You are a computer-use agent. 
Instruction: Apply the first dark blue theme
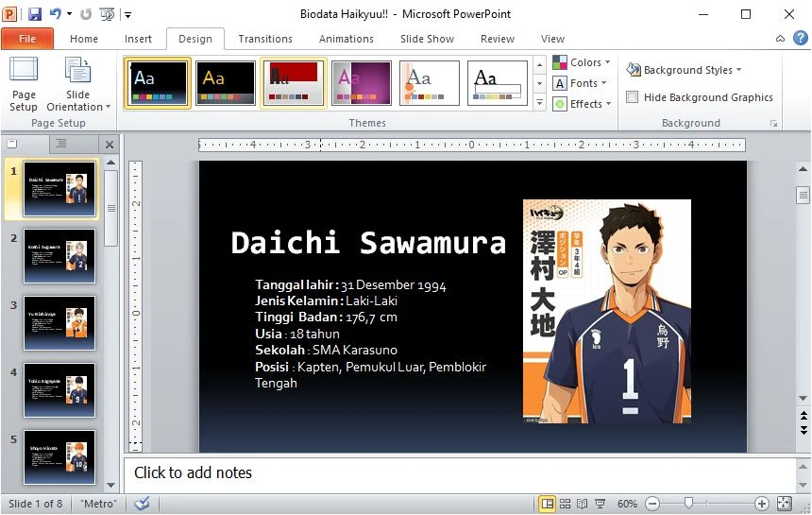(158, 83)
